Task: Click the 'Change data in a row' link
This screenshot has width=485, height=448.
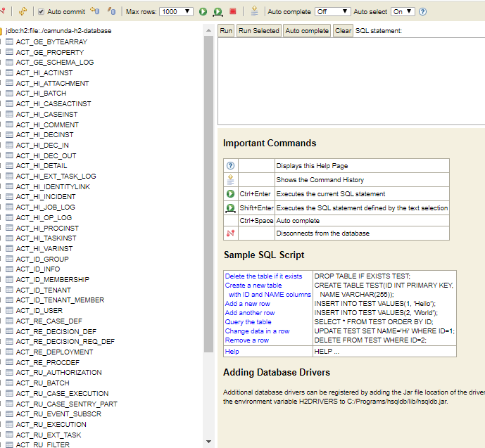Action: pos(258,331)
